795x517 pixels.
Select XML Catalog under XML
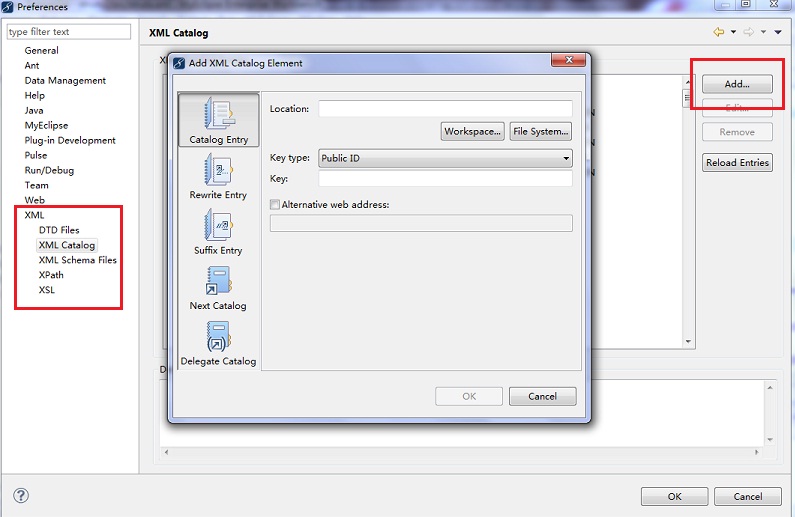pyautogui.click(x=67, y=245)
